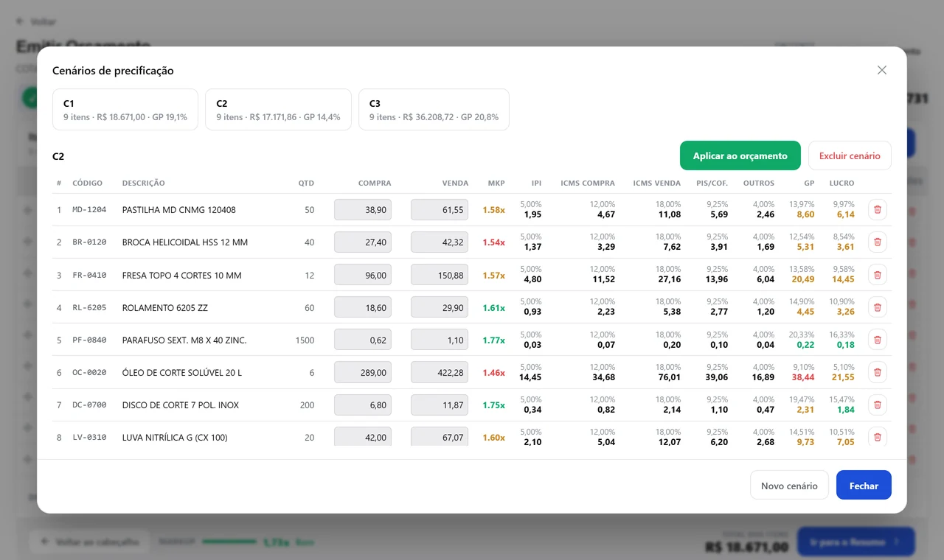This screenshot has height=560, width=944.
Task: Click code FR-0410
Action: tap(89, 275)
